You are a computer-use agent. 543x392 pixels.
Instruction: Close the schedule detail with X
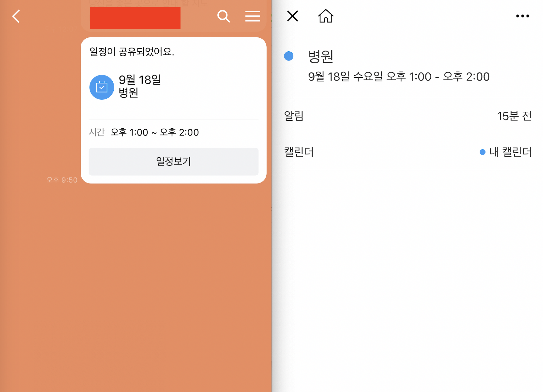click(292, 16)
